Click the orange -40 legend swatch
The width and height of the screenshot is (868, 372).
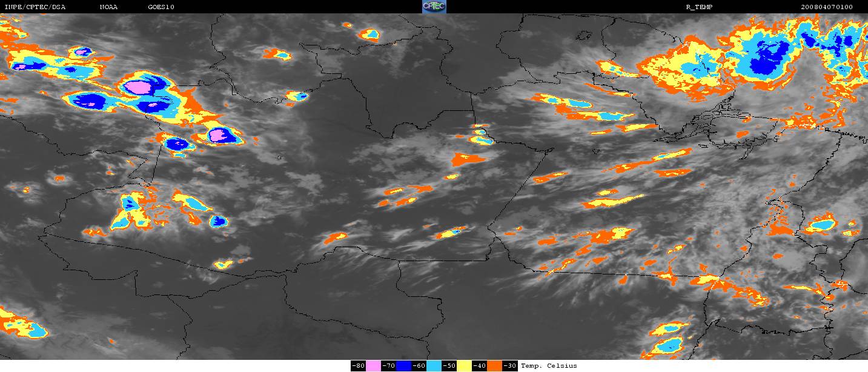[495, 366]
